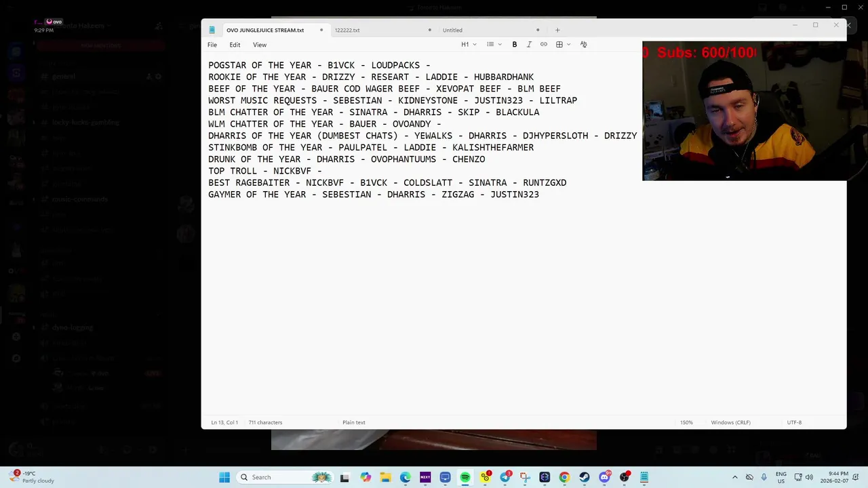
Task: Open the Windows Start menu
Action: 224,477
